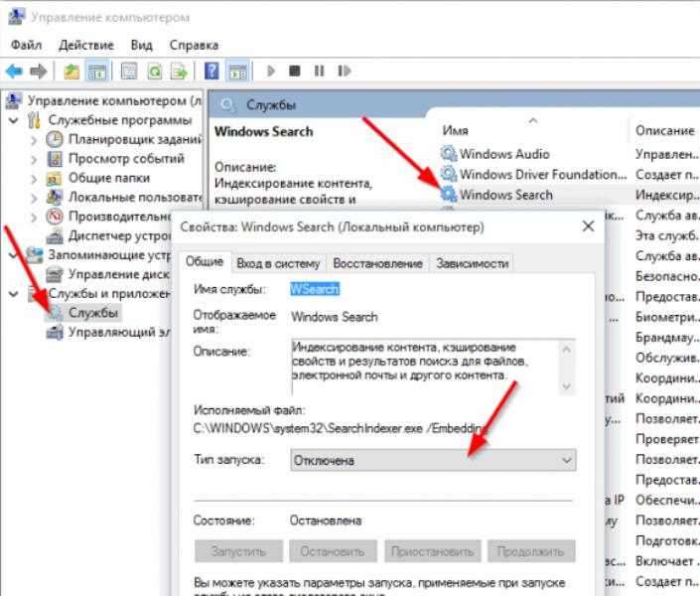Click the Restart Service toolbar icon
Viewport: 700px width, 596px height.
click(344, 72)
